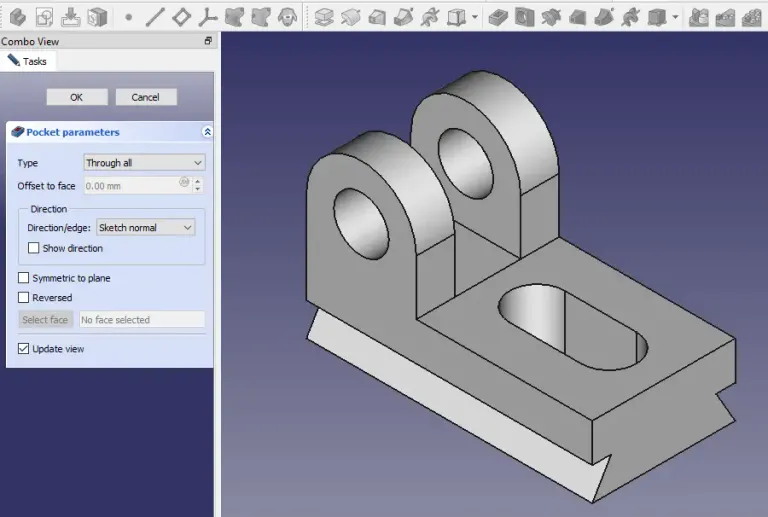Check the Symmetric to plane option
The image size is (768, 517).
[x=24, y=278]
